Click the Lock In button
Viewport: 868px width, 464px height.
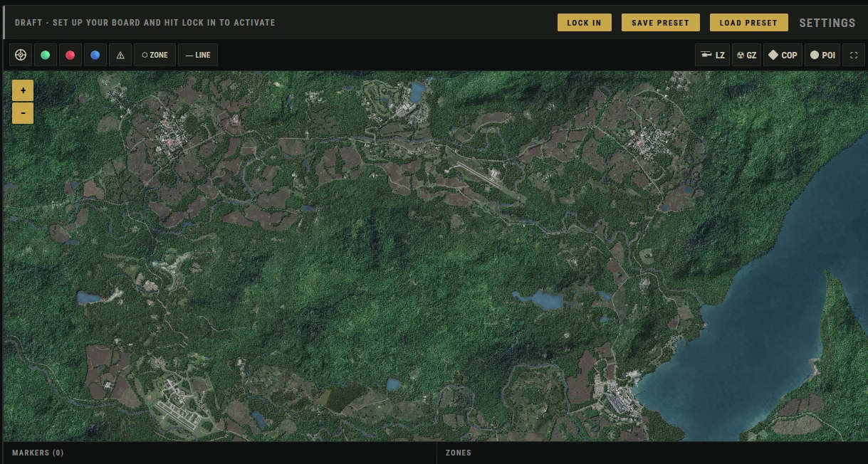(584, 23)
